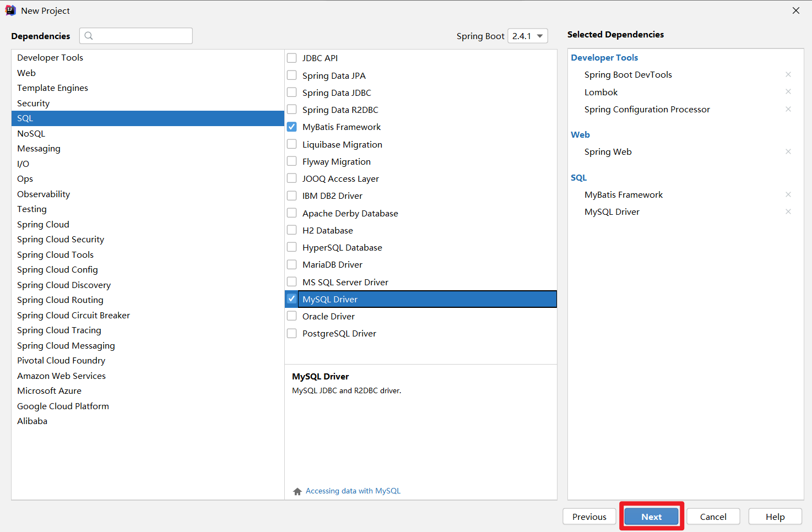Screen dimensions: 812x532
Task: Go back with Previous button
Action: (x=589, y=517)
